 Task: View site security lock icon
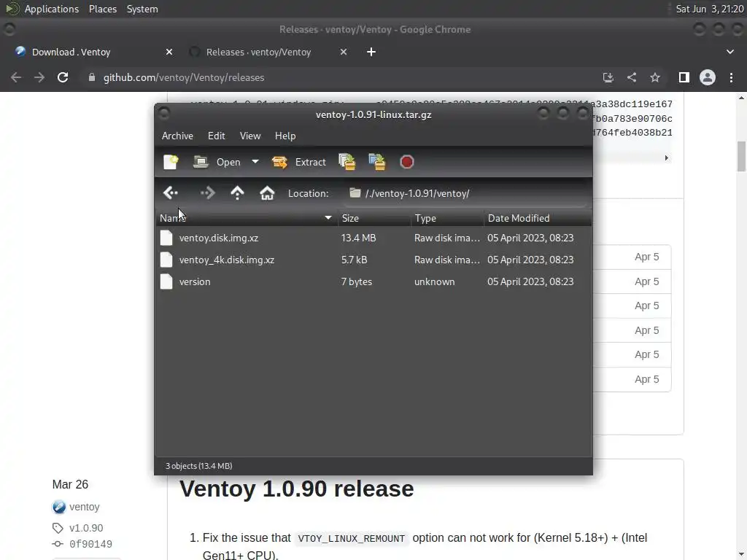point(91,77)
